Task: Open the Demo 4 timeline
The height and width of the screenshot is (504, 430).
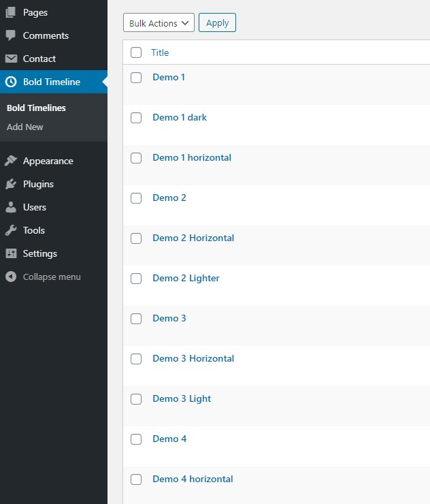Action: [x=169, y=439]
